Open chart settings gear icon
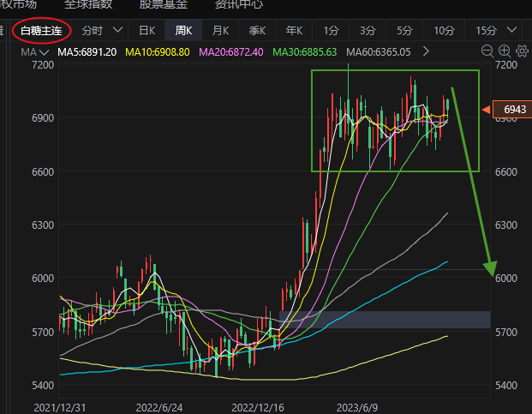 pos(521,51)
